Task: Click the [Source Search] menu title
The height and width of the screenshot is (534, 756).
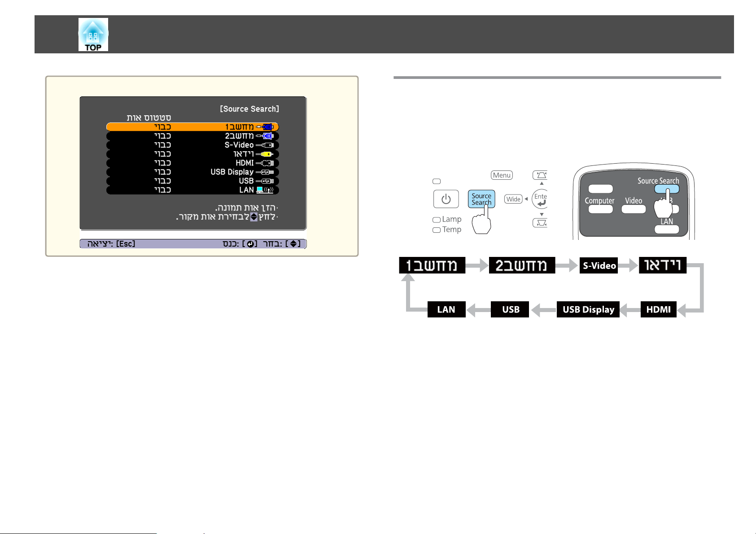Action: (249, 109)
